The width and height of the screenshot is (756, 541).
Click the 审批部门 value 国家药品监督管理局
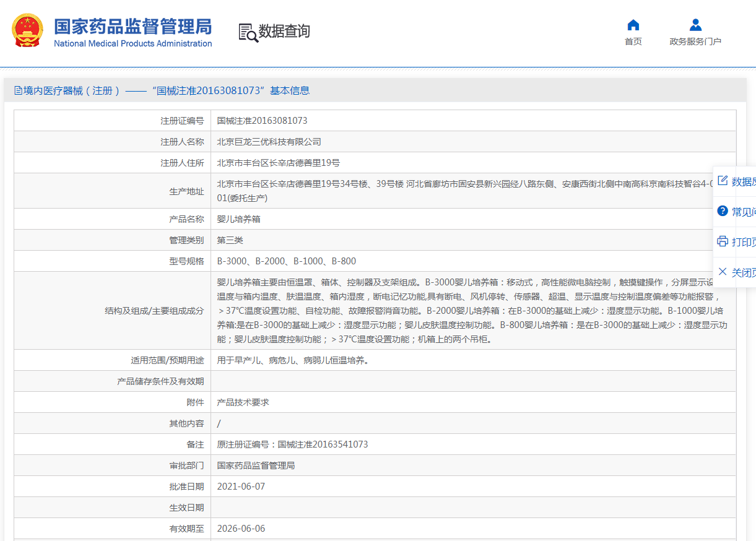point(256,465)
